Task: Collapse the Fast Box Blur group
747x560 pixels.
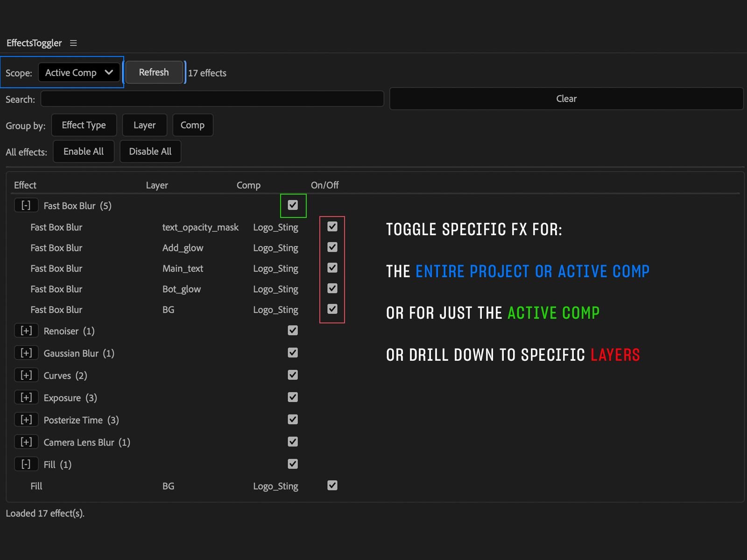Action: click(26, 205)
